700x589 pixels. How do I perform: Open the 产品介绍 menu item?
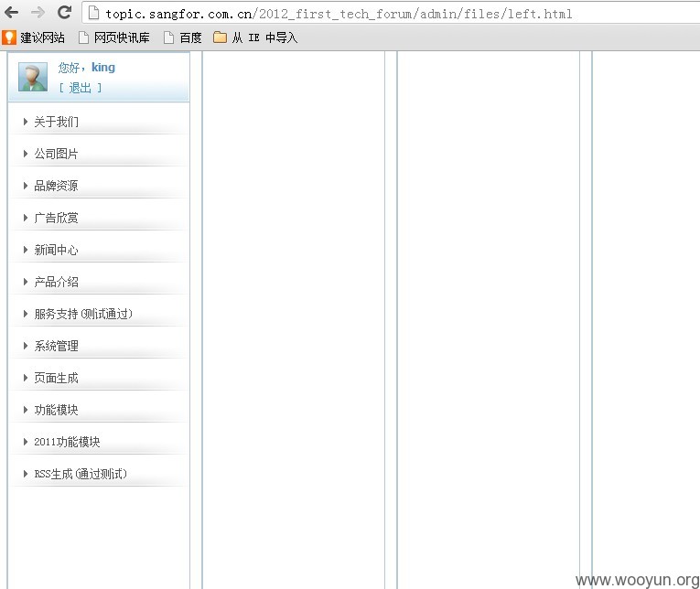56,282
